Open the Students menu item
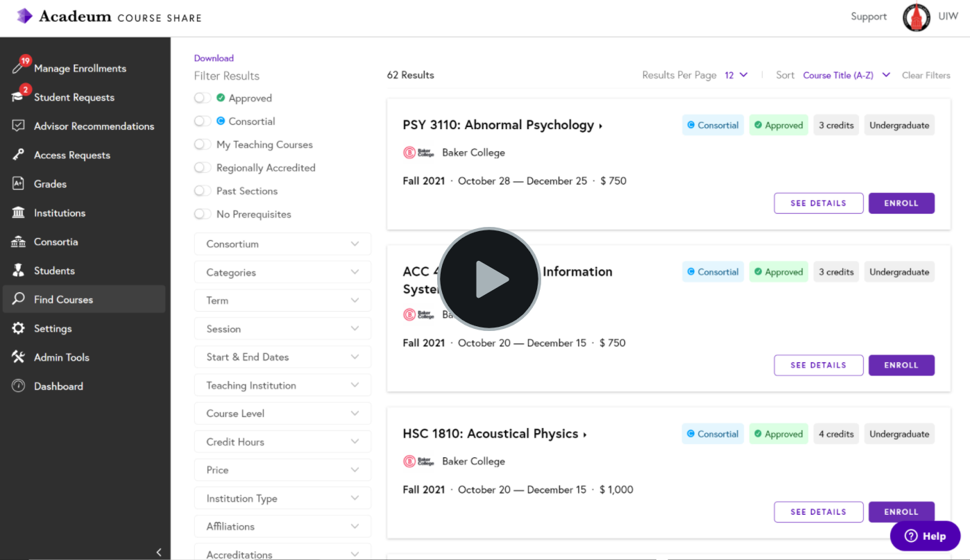Image resolution: width=970 pixels, height=560 pixels. 54,271
